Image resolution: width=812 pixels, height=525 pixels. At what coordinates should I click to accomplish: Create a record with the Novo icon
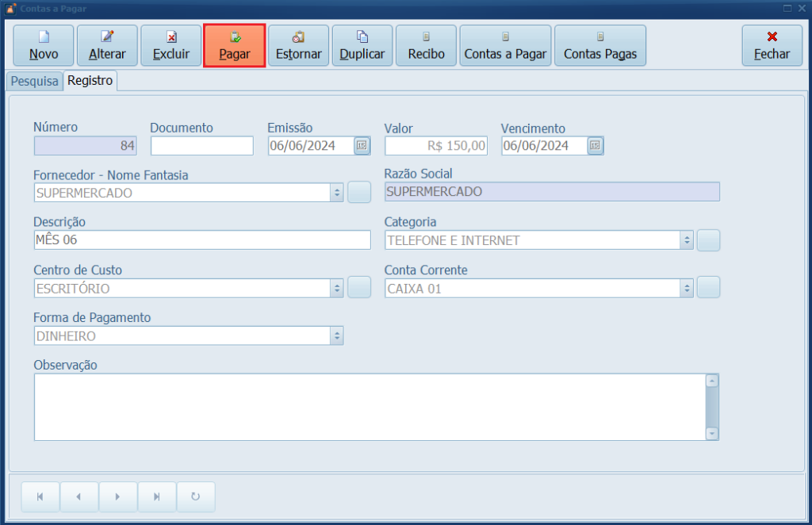(x=43, y=45)
